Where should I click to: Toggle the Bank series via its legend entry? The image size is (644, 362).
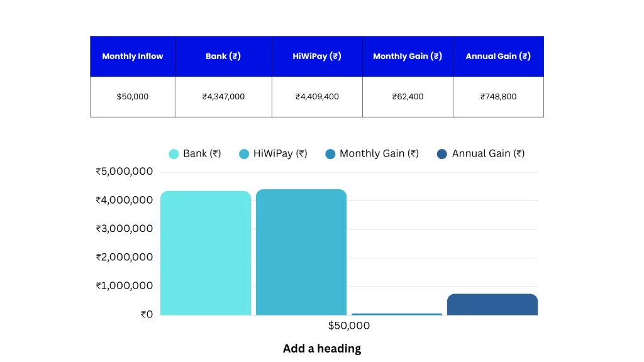tap(195, 153)
